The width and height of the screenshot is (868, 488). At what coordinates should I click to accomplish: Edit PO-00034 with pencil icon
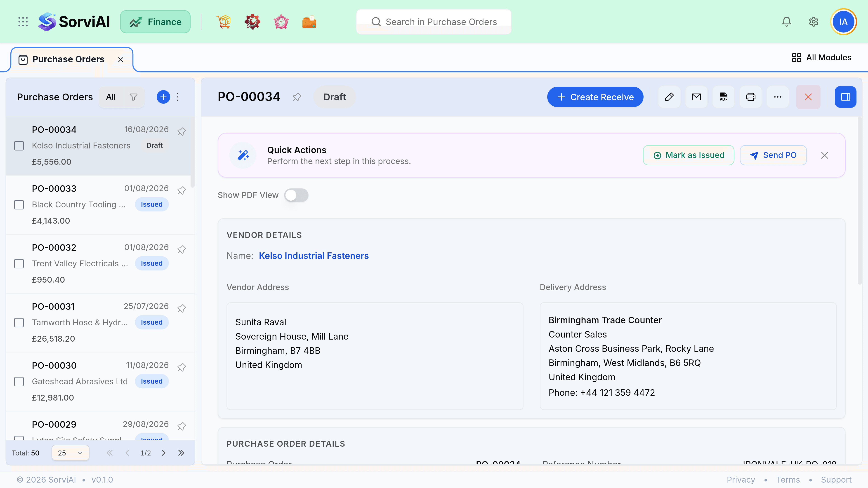tap(669, 97)
